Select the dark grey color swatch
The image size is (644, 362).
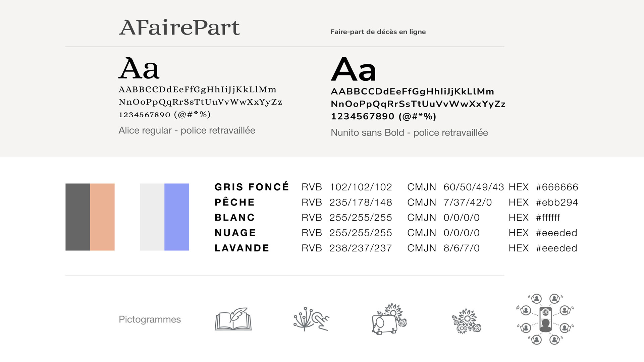(77, 217)
